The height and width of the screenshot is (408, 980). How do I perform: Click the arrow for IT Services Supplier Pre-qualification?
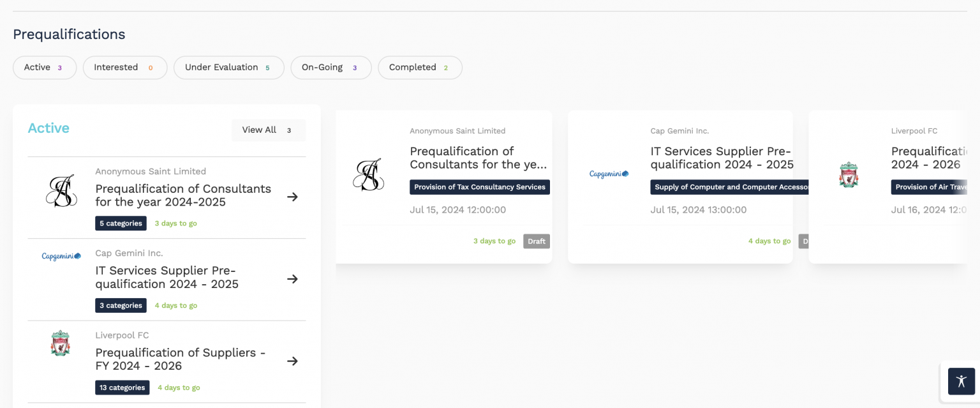coord(292,278)
